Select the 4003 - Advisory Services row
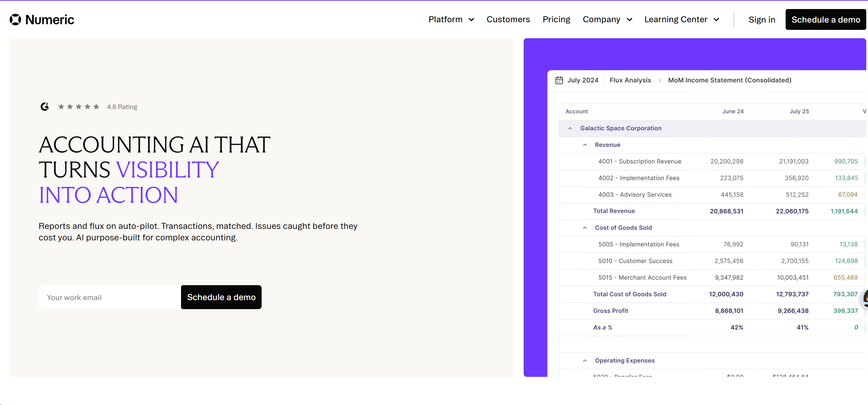This screenshot has width=868, height=405. [x=712, y=195]
